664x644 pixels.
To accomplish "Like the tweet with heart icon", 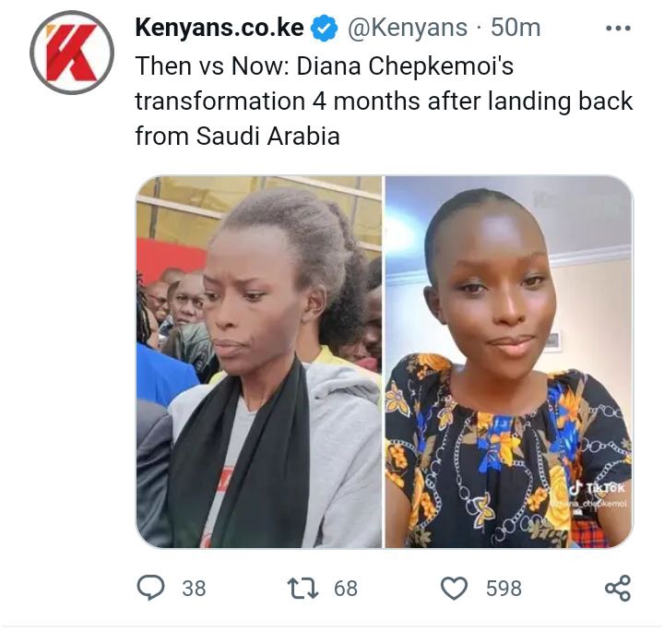I will pyautogui.click(x=455, y=588).
